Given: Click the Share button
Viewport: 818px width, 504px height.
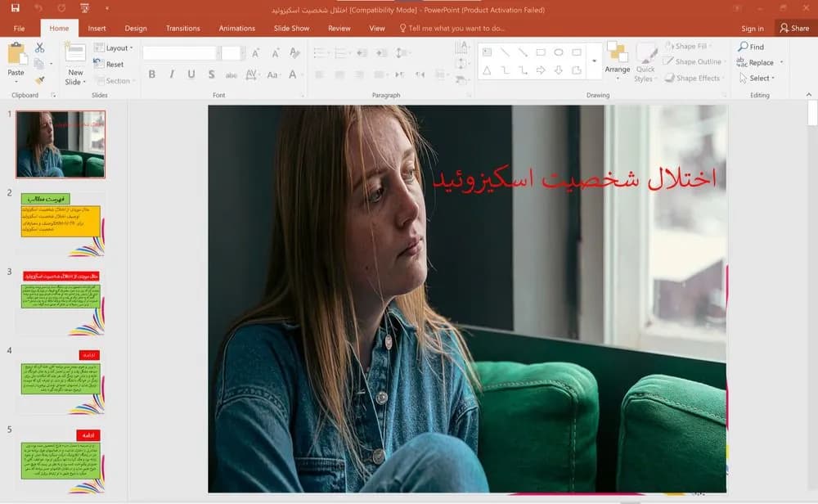Looking at the screenshot, I should (794, 28).
